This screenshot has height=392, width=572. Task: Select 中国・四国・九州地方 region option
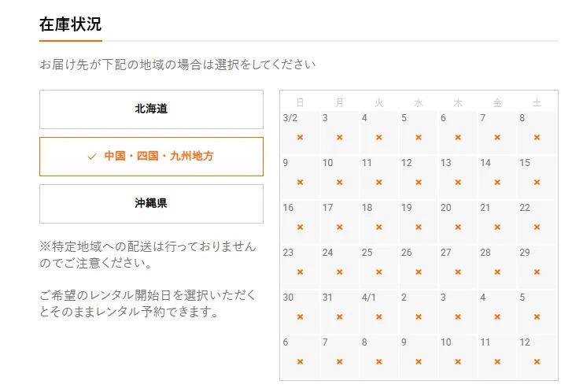click(151, 157)
